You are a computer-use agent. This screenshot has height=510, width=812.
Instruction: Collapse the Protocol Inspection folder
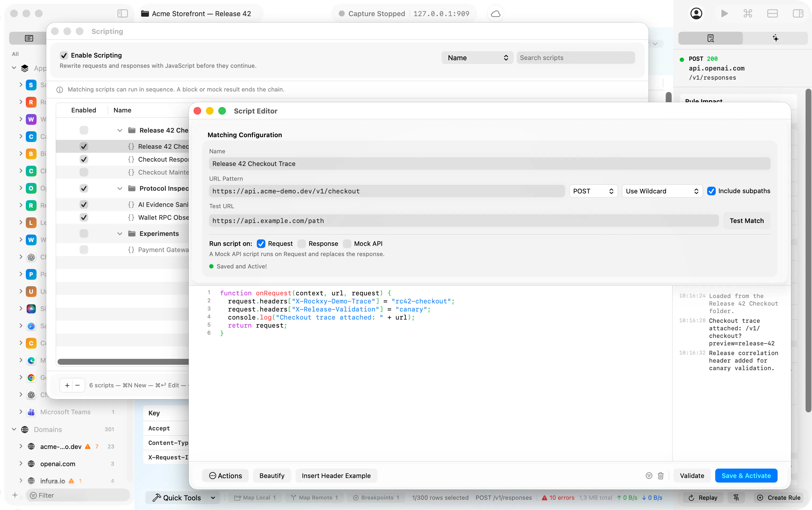120,188
